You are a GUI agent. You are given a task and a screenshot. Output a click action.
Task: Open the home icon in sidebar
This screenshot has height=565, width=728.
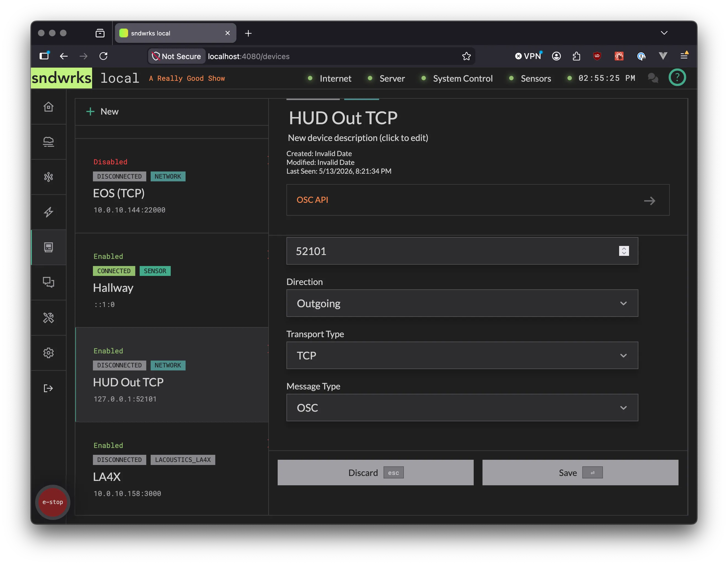pyautogui.click(x=49, y=107)
